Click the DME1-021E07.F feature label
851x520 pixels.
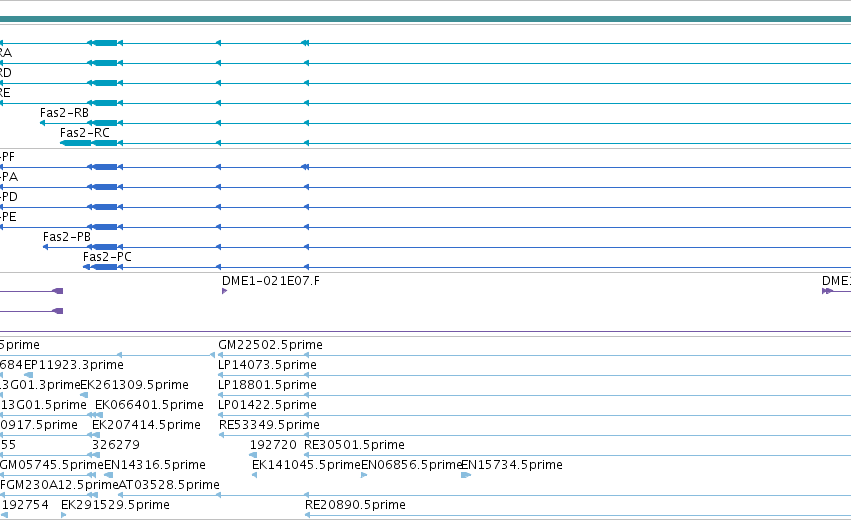(x=271, y=281)
